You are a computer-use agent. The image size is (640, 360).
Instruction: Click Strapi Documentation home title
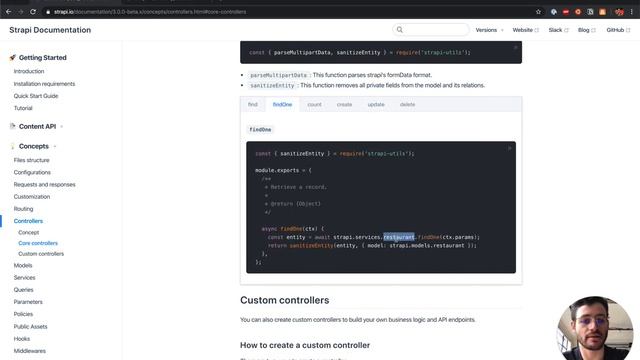point(50,30)
